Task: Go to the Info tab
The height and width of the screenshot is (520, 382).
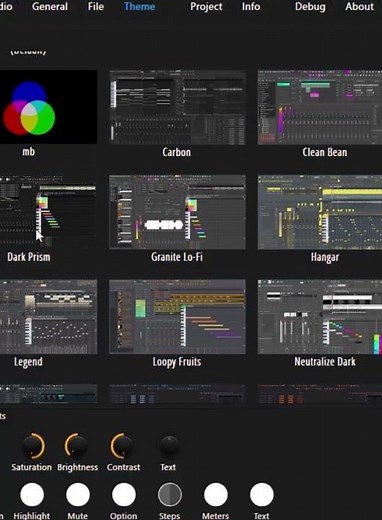Action: tap(251, 6)
